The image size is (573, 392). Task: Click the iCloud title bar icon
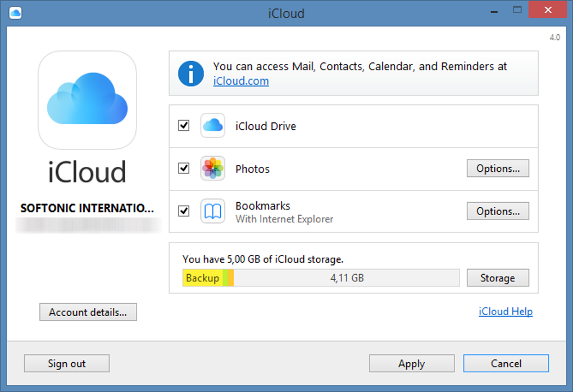point(15,12)
